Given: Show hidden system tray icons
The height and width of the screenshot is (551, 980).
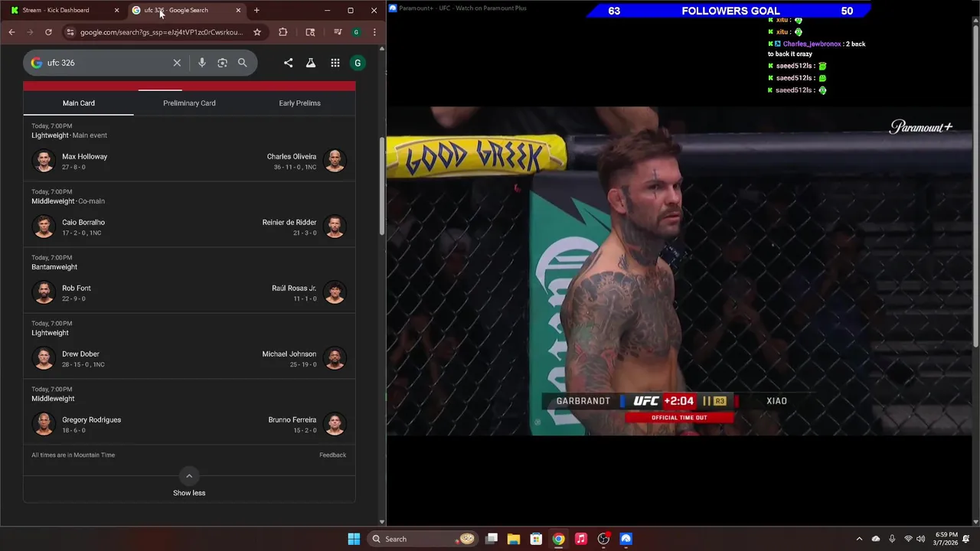Looking at the screenshot, I should tap(859, 539).
